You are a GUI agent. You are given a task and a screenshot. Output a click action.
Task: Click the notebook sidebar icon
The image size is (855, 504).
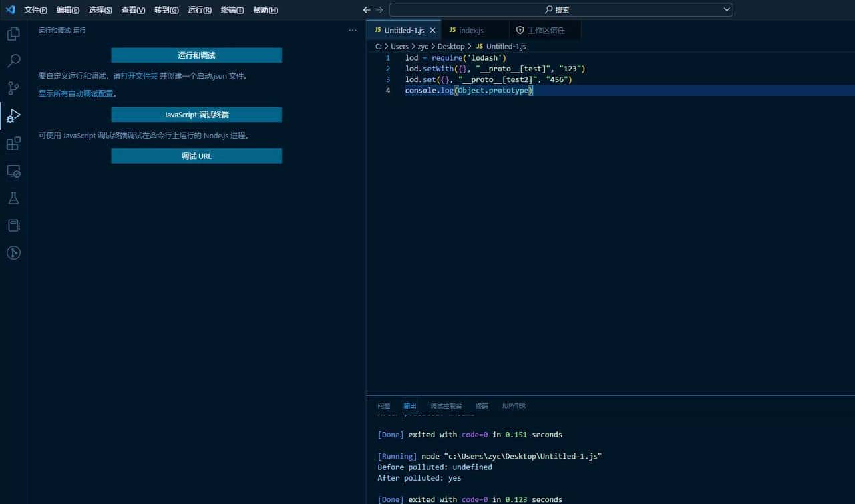13,225
